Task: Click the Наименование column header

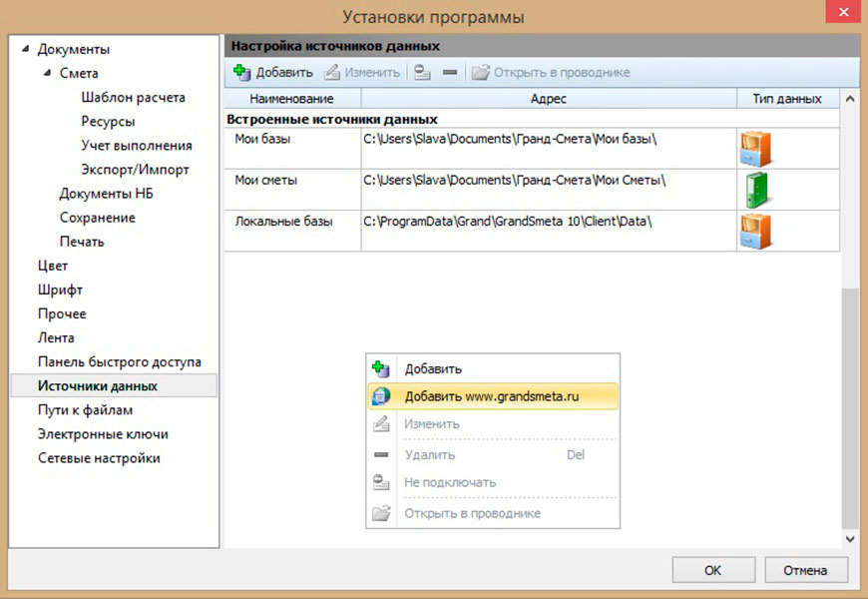Action: click(291, 99)
